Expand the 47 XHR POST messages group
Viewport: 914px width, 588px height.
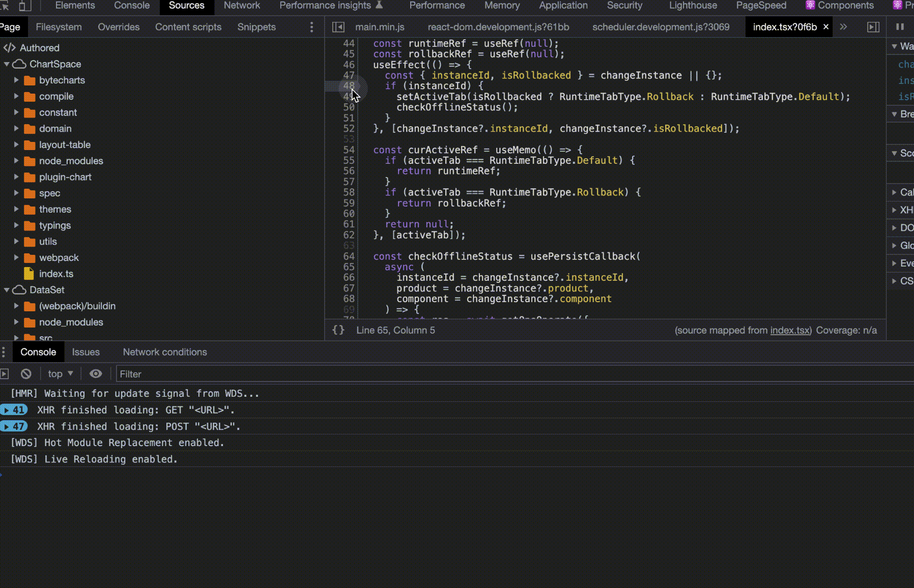[x=14, y=427]
